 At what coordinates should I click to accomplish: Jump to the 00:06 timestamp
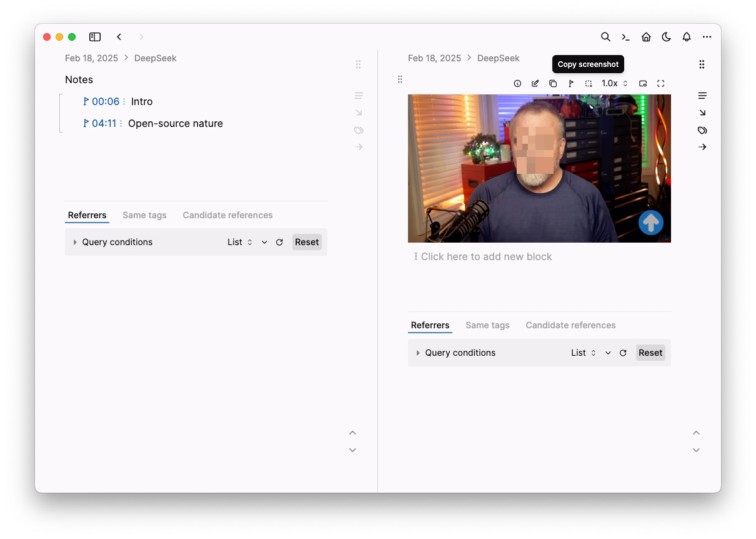[x=106, y=101]
